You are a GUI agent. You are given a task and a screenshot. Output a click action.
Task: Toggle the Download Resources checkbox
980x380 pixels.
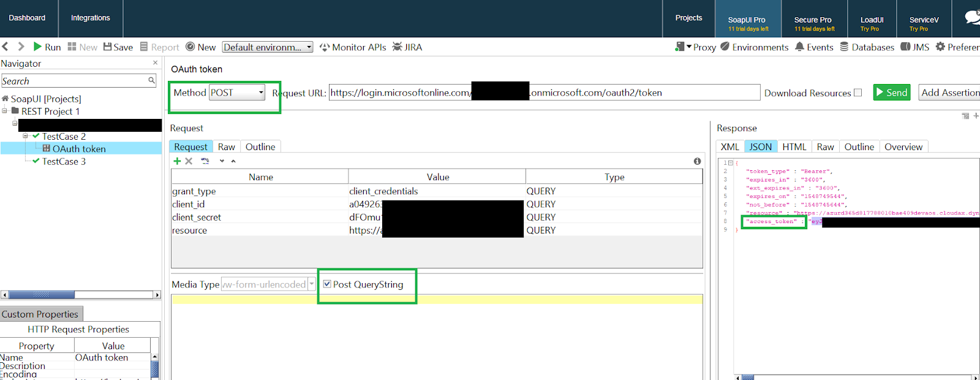coord(858,93)
